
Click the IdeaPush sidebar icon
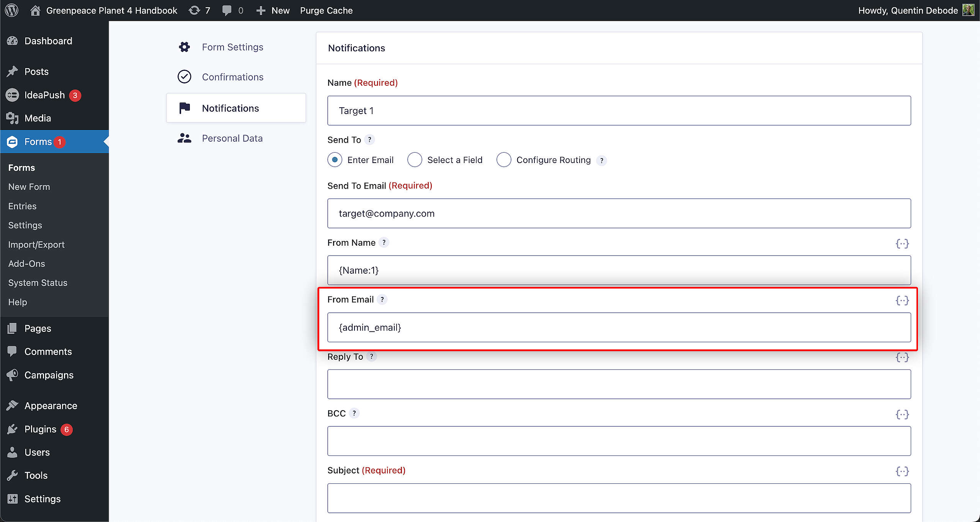coord(12,95)
